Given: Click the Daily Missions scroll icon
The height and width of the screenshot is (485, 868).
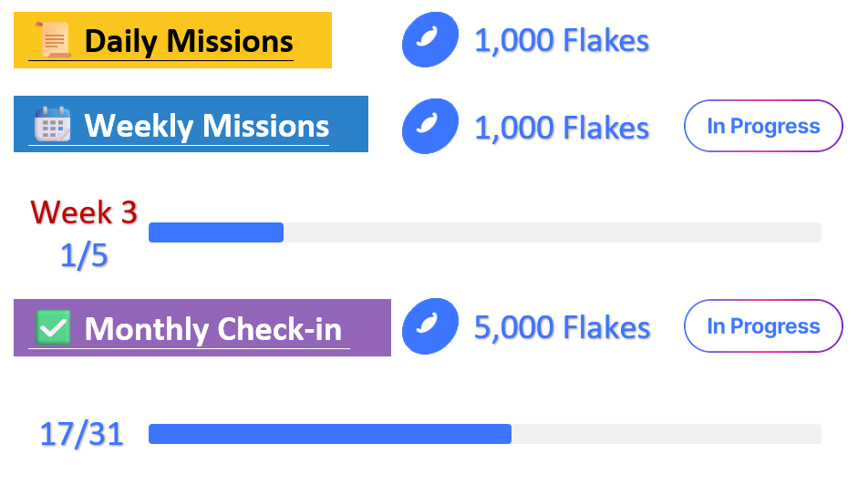Looking at the screenshot, I should pos(51,41).
